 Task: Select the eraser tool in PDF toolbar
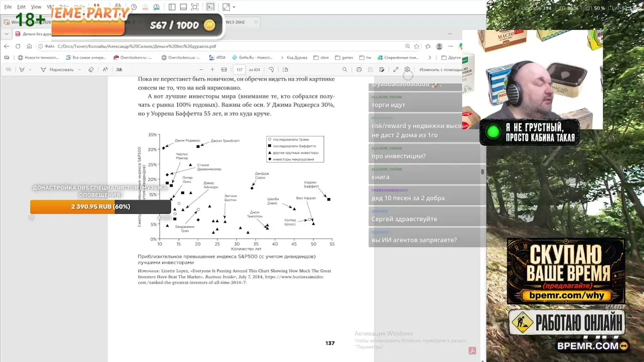(91, 69)
